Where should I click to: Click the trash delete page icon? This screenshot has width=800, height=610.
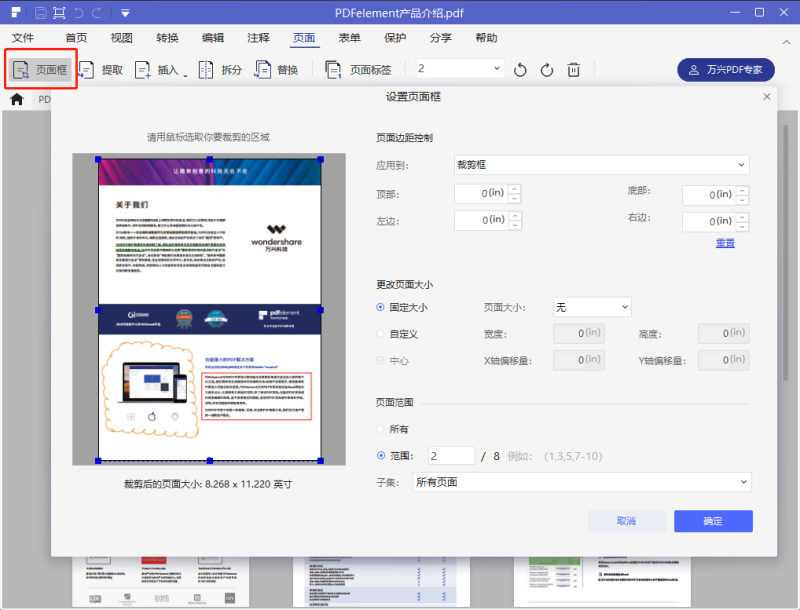pos(573,70)
